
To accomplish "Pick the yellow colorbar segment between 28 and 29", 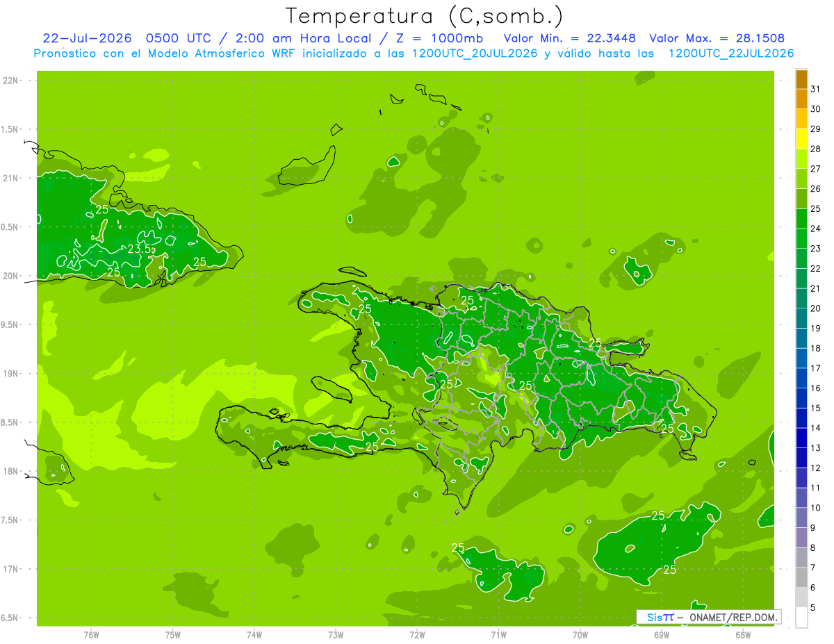I will (x=801, y=139).
